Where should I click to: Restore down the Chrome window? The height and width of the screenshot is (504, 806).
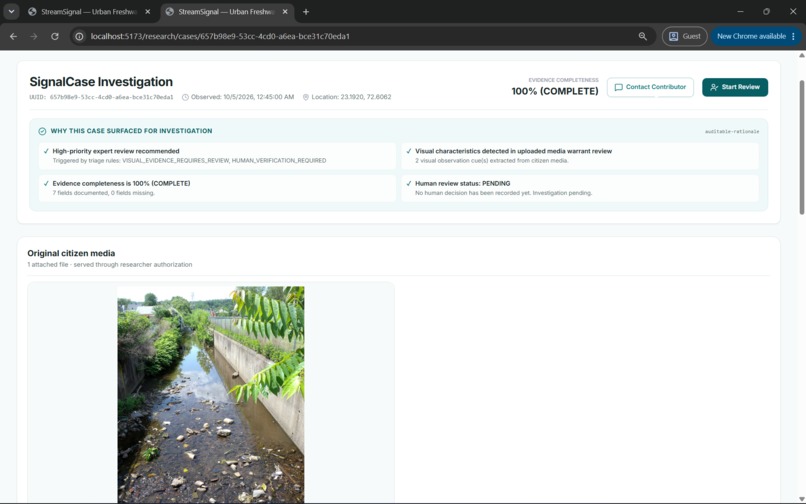(x=766, y=11)
